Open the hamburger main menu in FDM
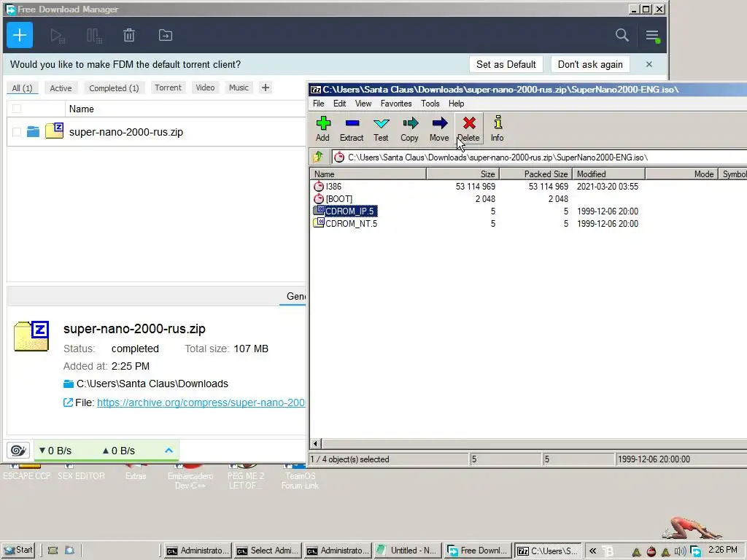This screenshot has height=560, width=747. tap(652, 36)
